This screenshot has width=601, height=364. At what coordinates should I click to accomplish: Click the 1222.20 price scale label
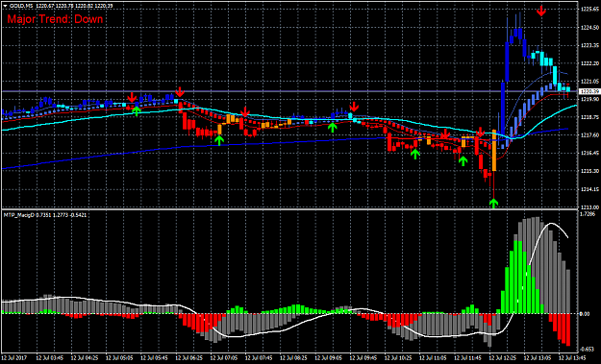[589, 63]
